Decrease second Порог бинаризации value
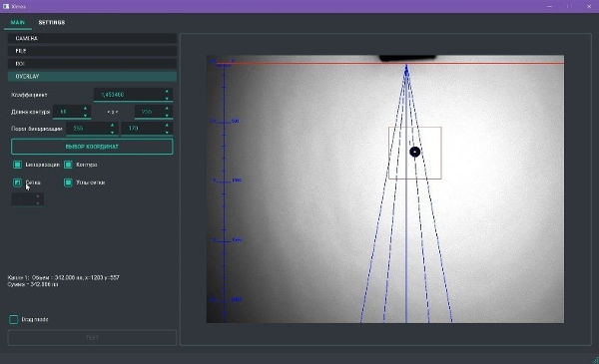 pyautogui.click(x=167, y=132)
